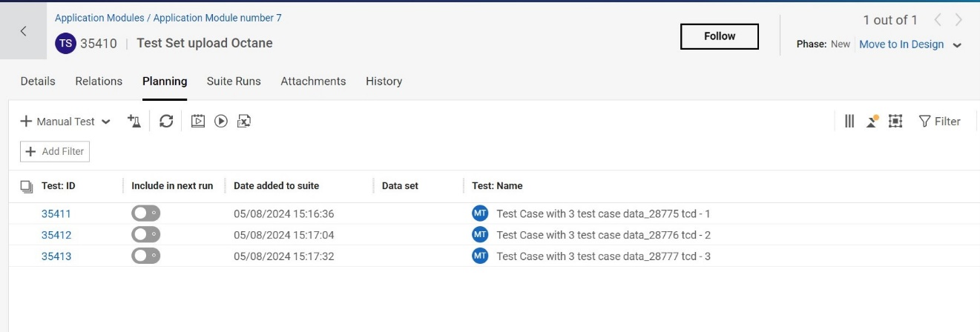Screen dimensions: 980x332
Task: Expand the phase options chevron
Action: point(957,45)
